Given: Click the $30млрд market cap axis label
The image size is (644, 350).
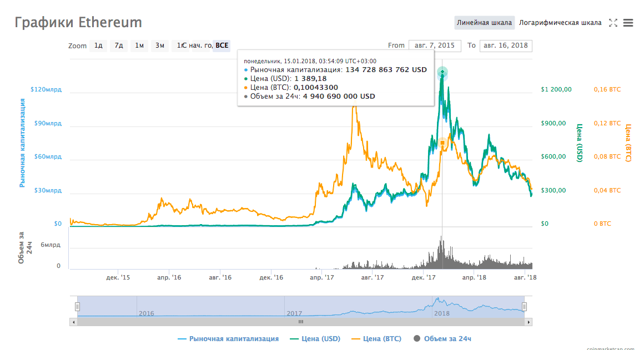Looking at the screenshot, I should [x=48, y=190].
